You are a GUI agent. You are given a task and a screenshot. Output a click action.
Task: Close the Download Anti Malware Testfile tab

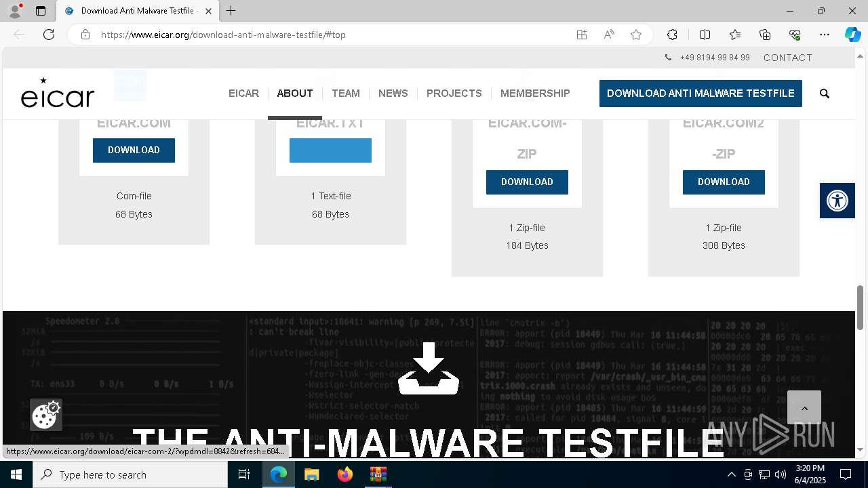coord(208,11)
